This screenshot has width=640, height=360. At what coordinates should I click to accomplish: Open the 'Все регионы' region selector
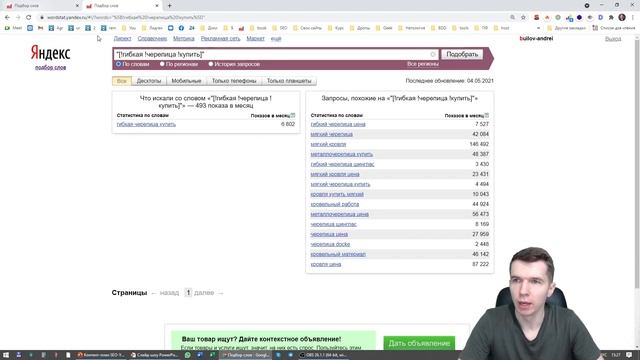[423, 64]
